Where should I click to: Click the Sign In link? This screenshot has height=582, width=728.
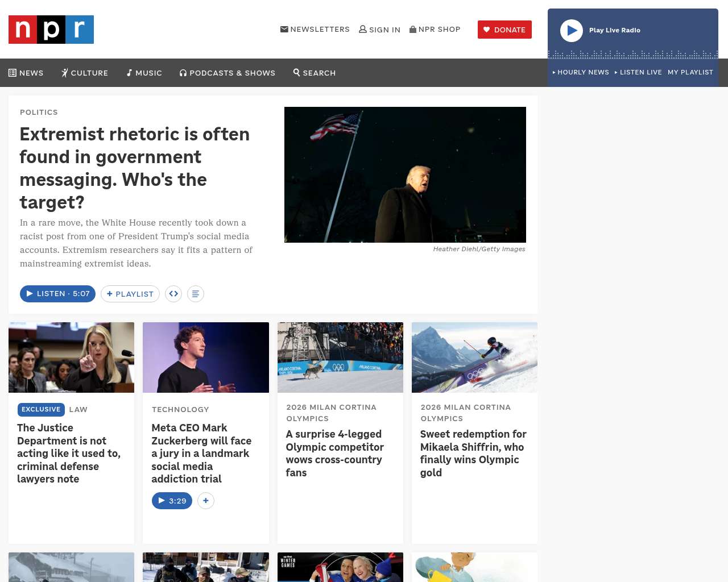[379, 30]
